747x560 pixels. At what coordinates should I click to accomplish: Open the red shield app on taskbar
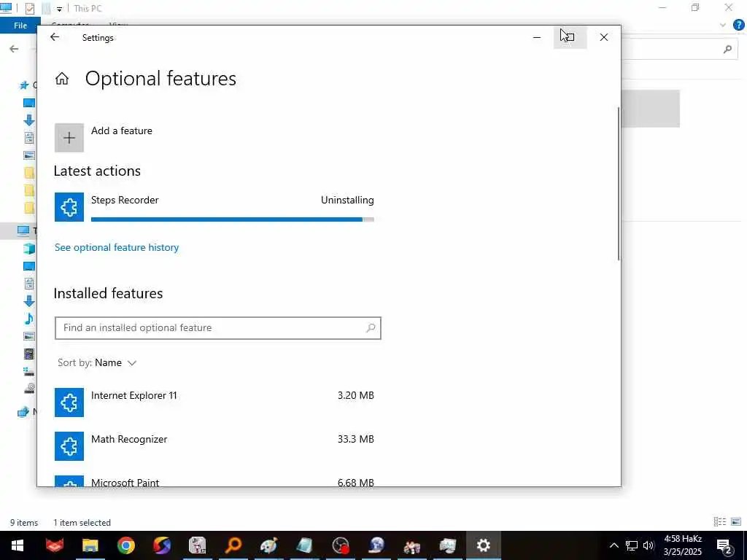54,545
